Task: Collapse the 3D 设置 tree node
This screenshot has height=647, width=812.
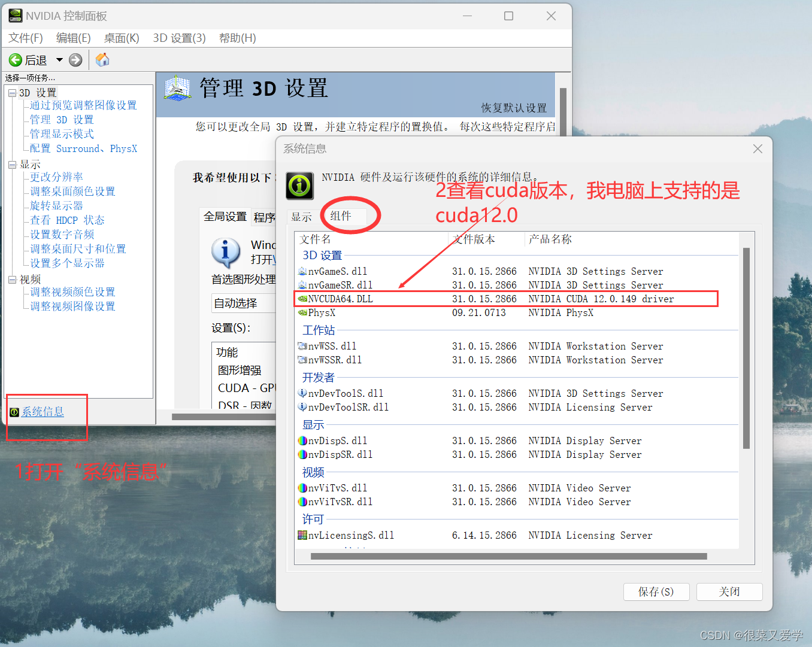Action: (x=12, y=93)
